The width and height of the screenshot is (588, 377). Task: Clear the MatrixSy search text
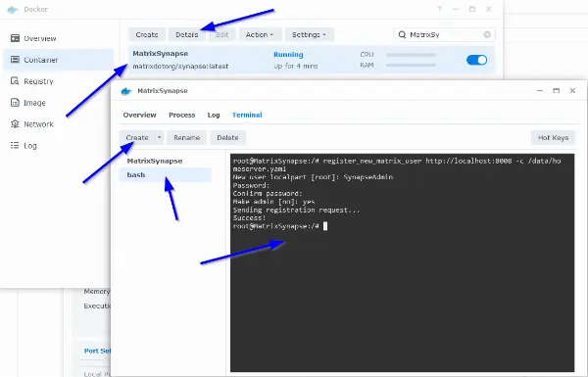pyautogui.click(x=487, y=34)
